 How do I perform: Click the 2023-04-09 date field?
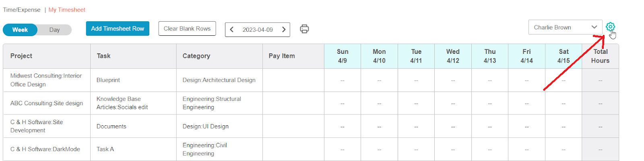(x=258, y=30)
